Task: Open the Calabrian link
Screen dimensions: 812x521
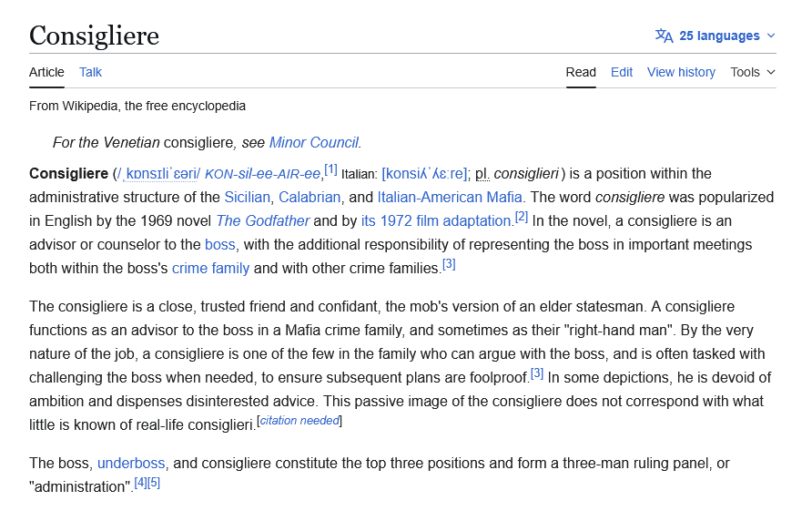Action: tap(310, 198)
